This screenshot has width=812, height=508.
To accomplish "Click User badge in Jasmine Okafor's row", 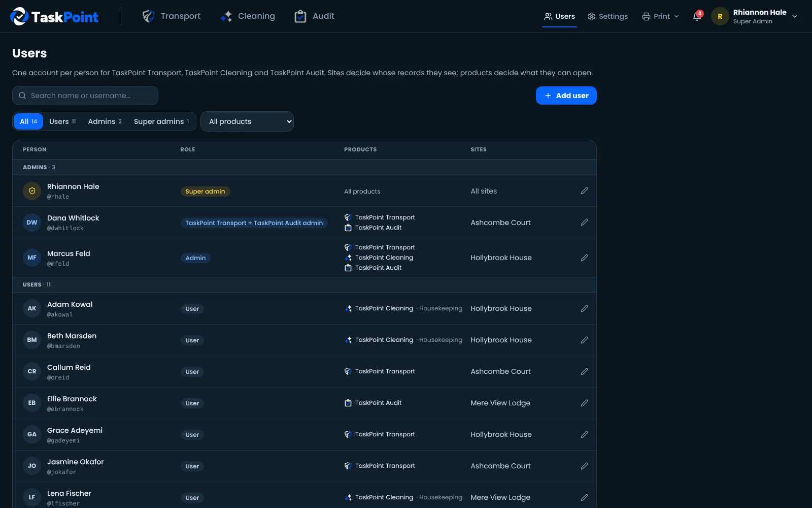I will coord(192,466).
